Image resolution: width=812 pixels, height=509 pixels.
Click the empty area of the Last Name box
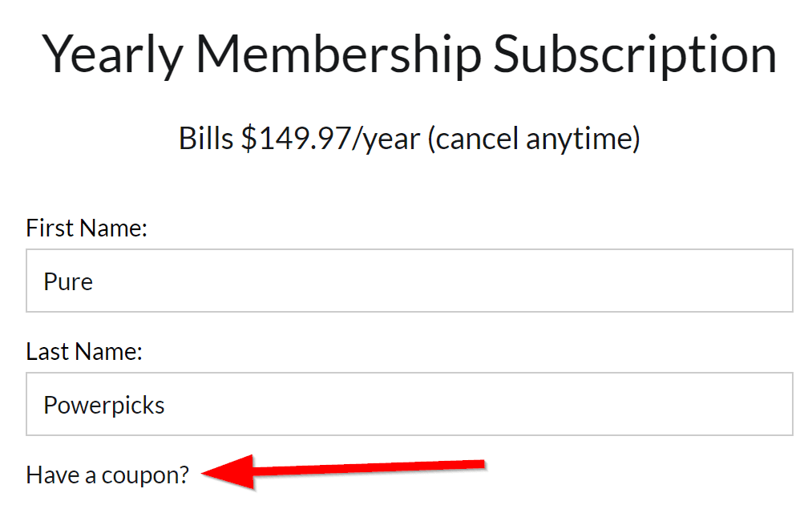pyautogui.click(x=481, y=405)
